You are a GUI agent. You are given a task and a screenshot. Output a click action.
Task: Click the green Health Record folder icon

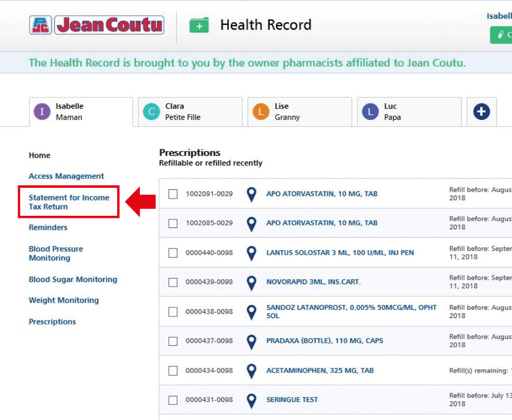(199, 25)
